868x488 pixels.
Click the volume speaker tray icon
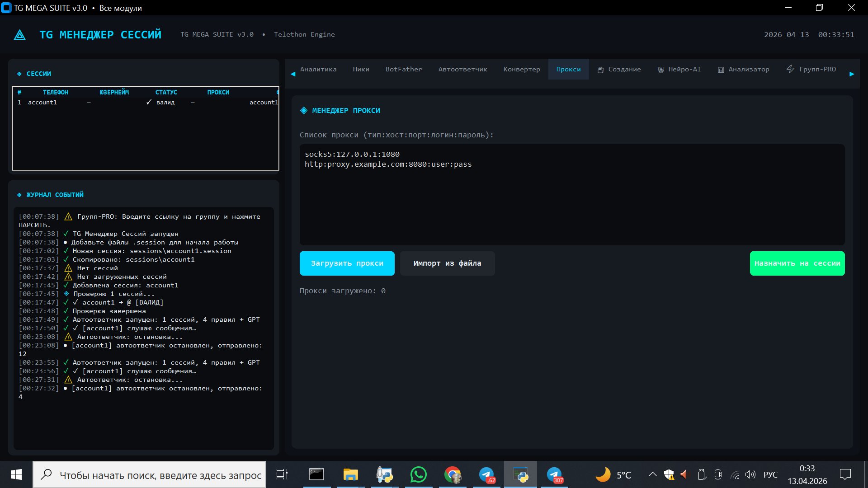(x=750, y=474)
